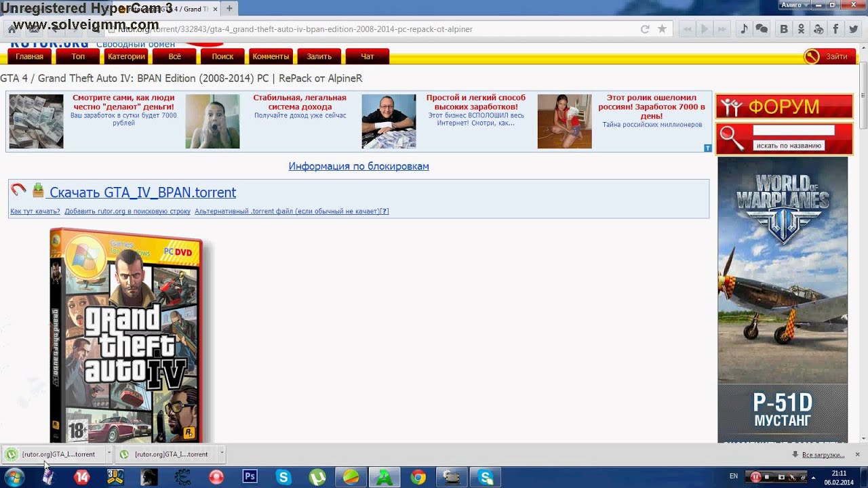Open VKontakte from the toolbar icon
The image size is (868, 488).
click(x=785, y=29)
